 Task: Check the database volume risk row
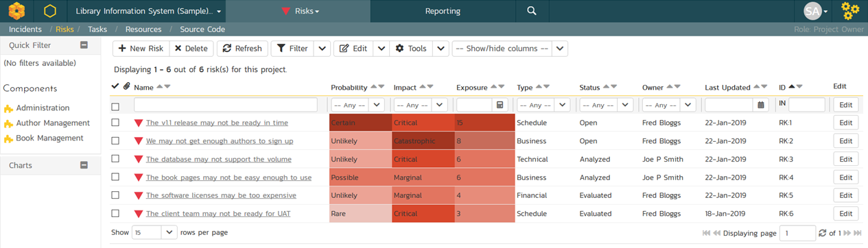[x=115, y=158]
